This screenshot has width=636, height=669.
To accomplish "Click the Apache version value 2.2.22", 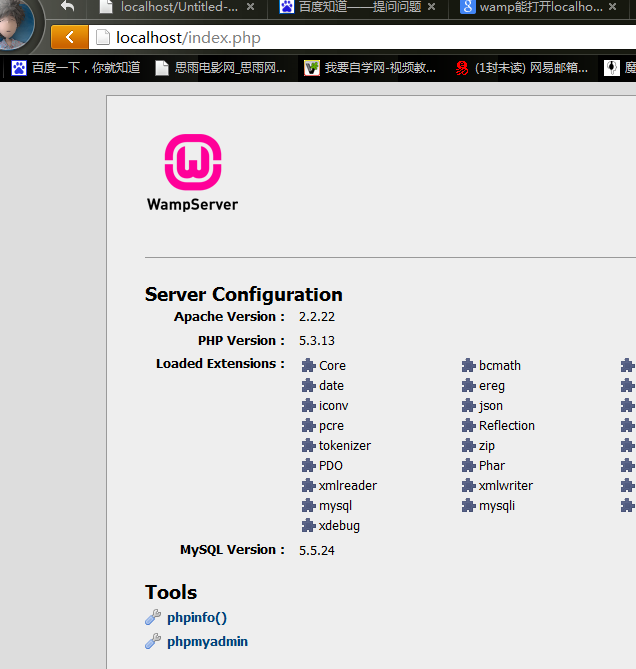I will [x=317, y=317].
